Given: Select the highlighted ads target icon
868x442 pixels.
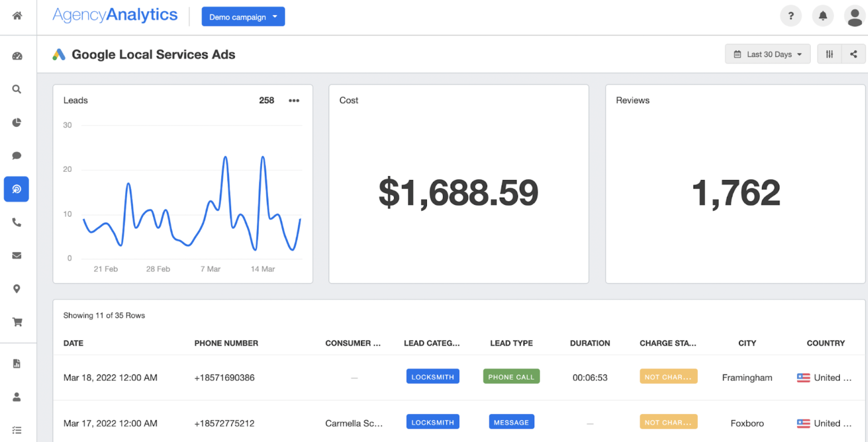Looking at the screenshot, I should pyautogui.click(x=16, y=189).
